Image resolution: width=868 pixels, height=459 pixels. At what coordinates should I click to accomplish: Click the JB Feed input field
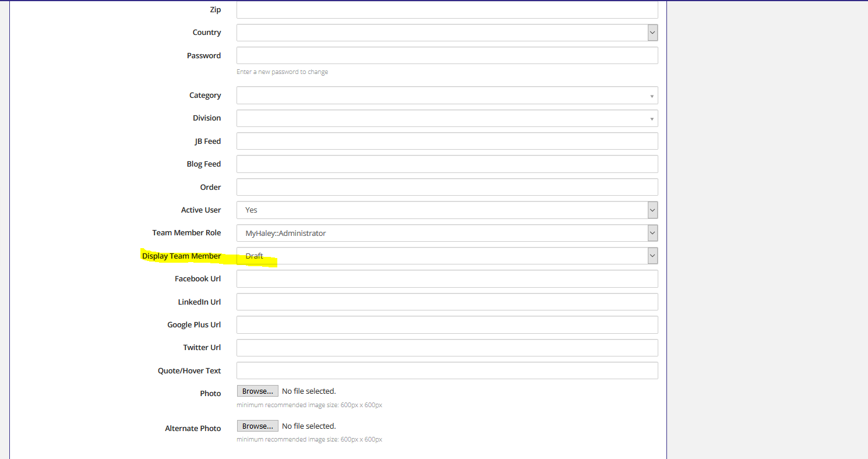[x=447, y=141]
